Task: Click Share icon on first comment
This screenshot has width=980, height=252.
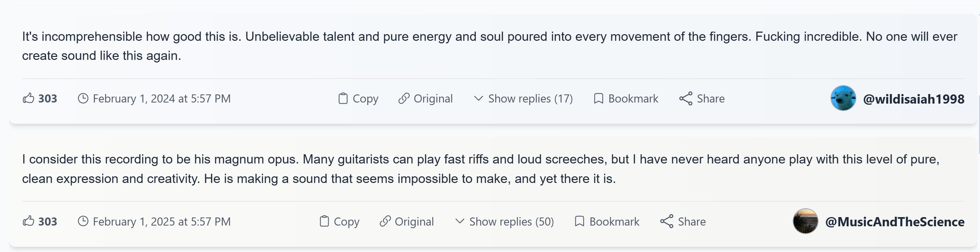Action: 686,98
